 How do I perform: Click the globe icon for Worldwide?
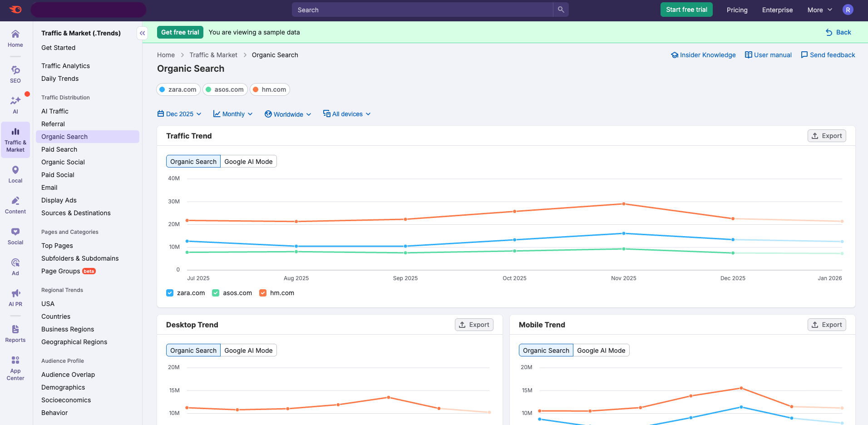tap(268, 114)
